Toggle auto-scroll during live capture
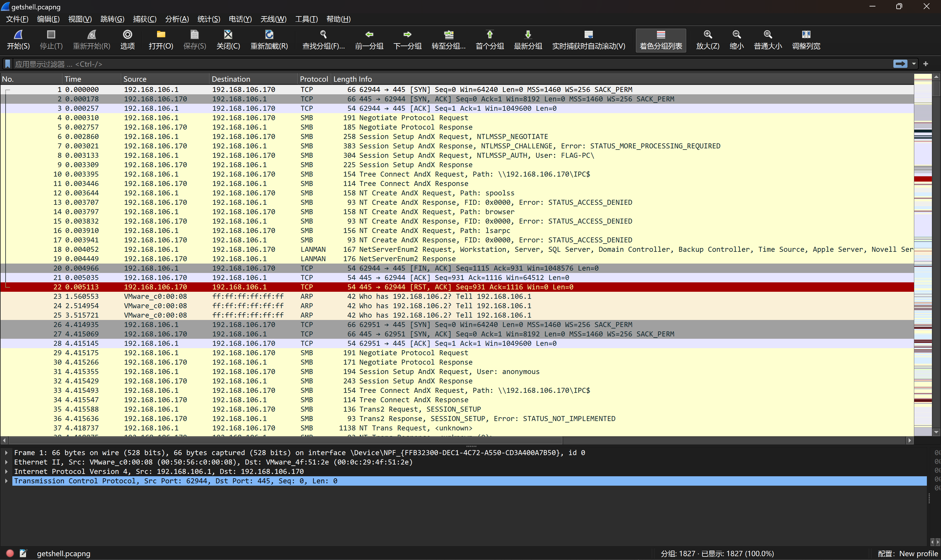The image size is (941, 560). [588, 35]
